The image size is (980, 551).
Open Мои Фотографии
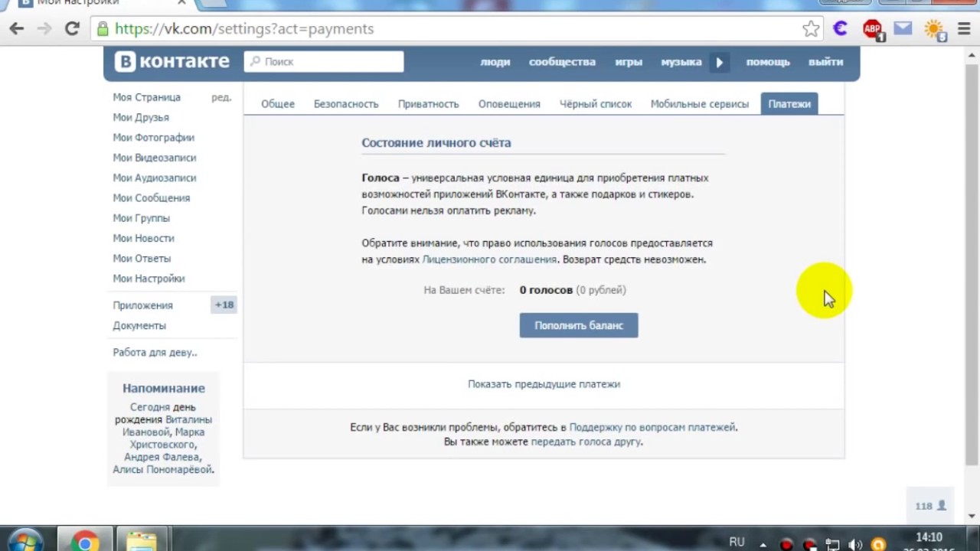[x=154, y=138]
